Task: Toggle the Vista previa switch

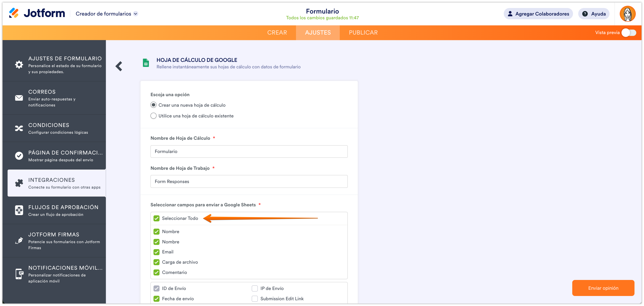Action: point(629,33)
